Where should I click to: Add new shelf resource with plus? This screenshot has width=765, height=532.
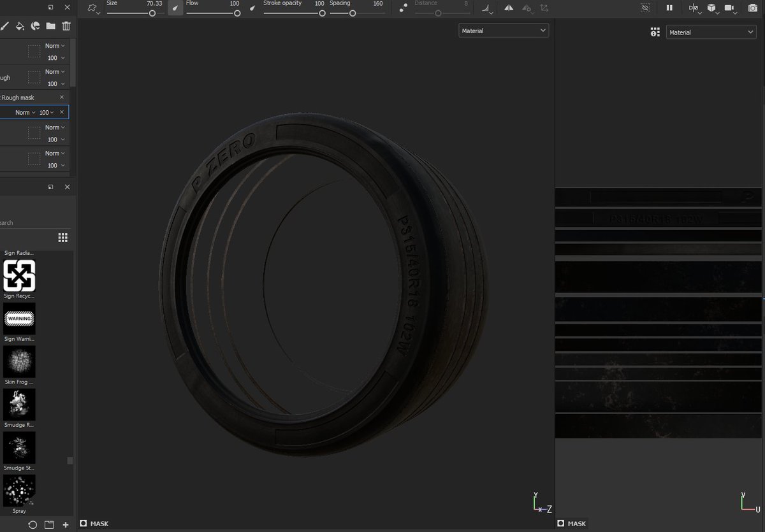(x=66, y=525)
